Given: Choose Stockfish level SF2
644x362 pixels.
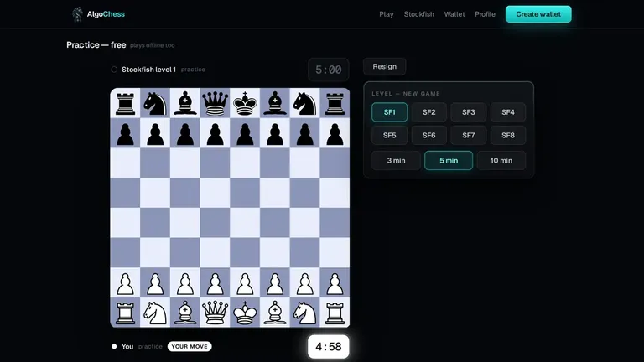Looking at the screenshot, I should tap(428, 112).
